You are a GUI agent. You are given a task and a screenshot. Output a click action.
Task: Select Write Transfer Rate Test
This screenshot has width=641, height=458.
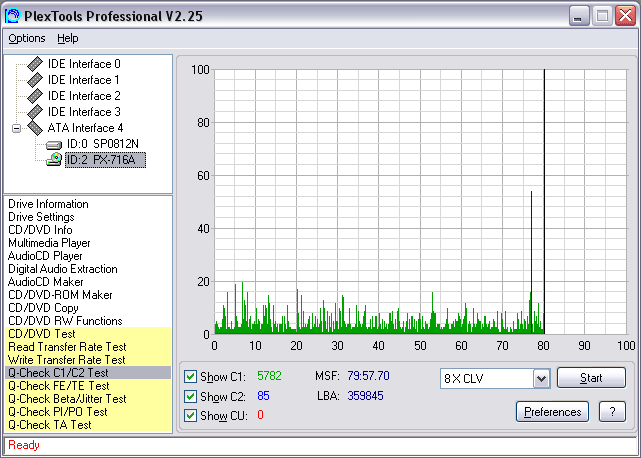[x=87, y=360]
